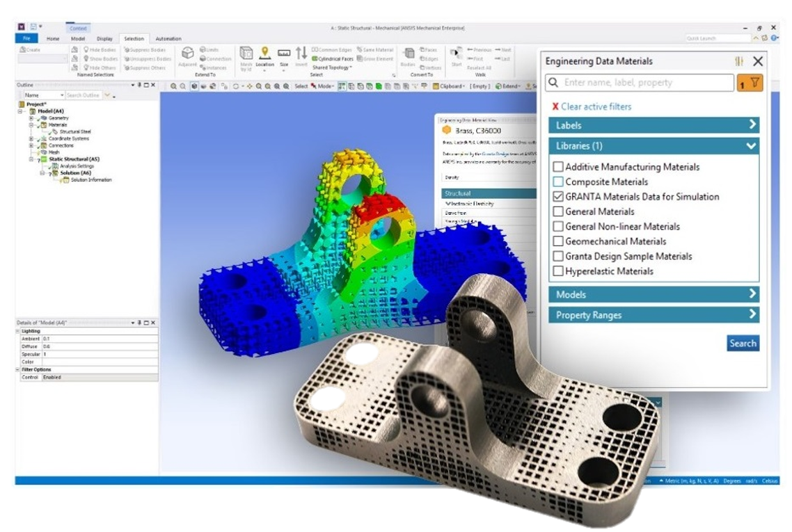Open the File menu
The image size is (792, 532).
26,38
